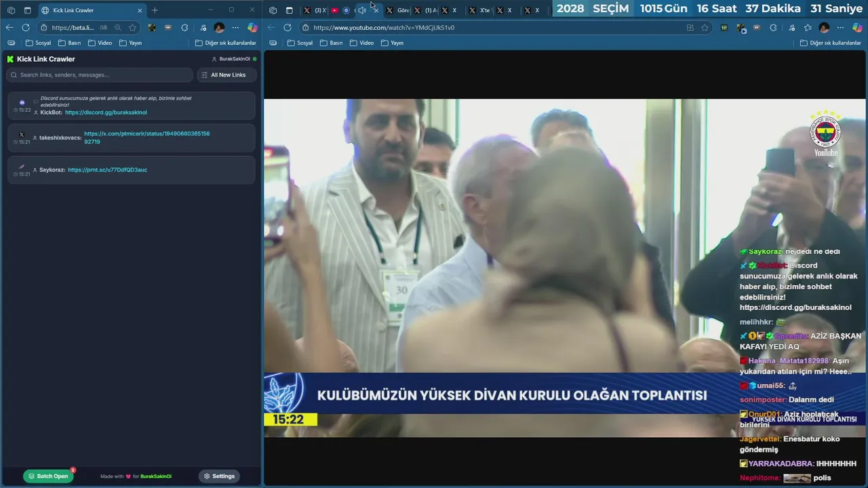Open Sosyal bookmarks folder in left browser
Screen dimensions: 868x488
click(x=38, y=43)
